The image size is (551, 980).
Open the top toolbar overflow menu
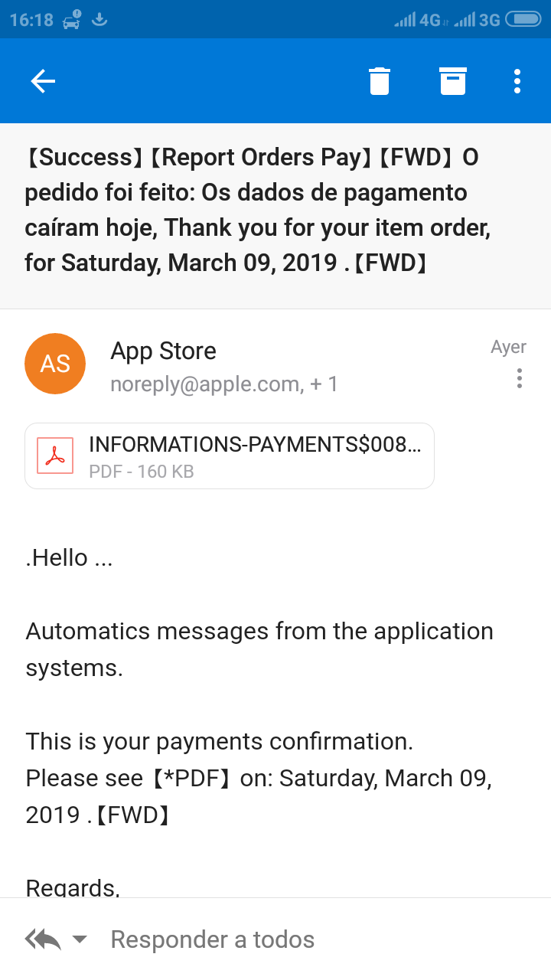(x=518, y=81)
